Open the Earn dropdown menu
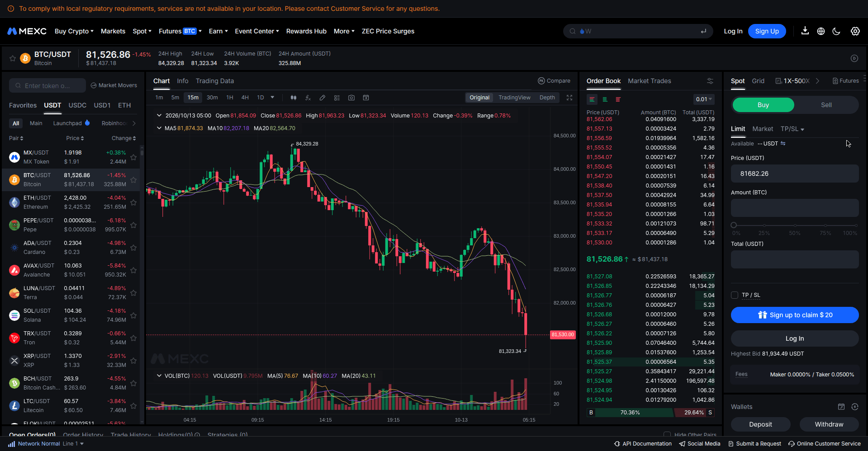This screenshot has width=868, height=451. click(218, 31)
